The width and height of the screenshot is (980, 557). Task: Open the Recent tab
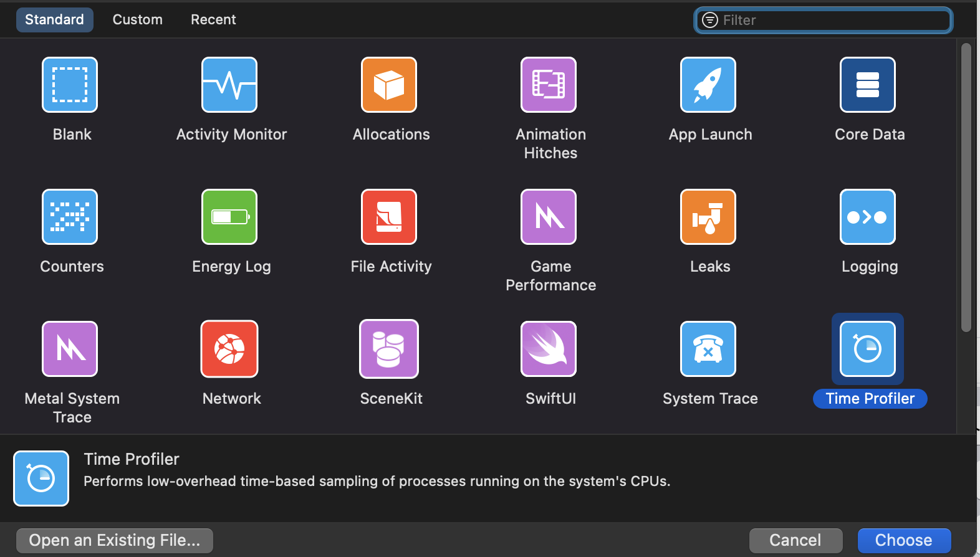pyautogui.click(x=213, y=19)
